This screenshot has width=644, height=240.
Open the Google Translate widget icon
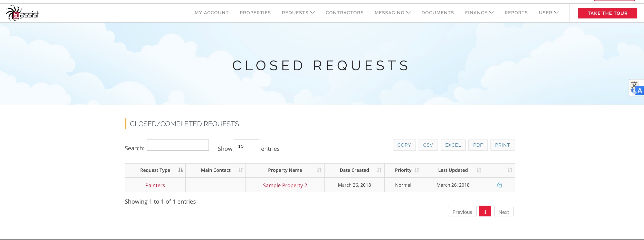(x=637, y=88)
